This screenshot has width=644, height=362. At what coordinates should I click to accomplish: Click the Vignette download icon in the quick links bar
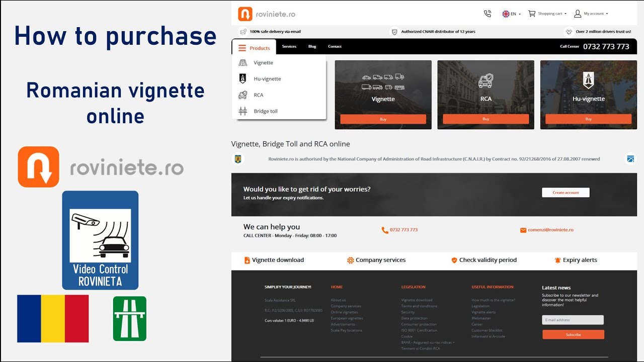pyautogui.click(x=247, y=260)
